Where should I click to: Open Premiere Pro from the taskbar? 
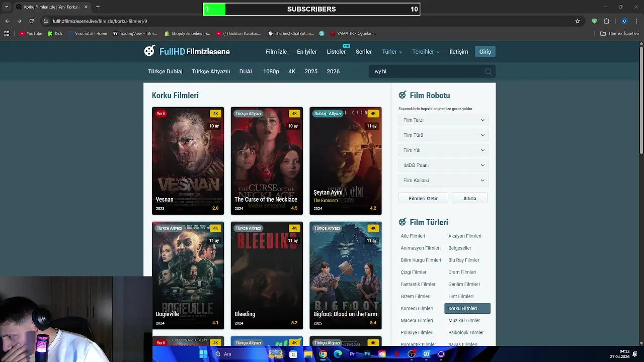[x=352, y=354]
